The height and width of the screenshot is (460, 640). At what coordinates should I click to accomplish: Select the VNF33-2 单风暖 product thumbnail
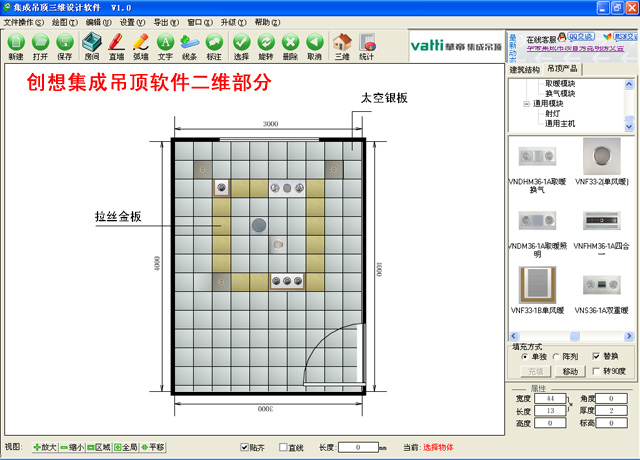[601, 158]
